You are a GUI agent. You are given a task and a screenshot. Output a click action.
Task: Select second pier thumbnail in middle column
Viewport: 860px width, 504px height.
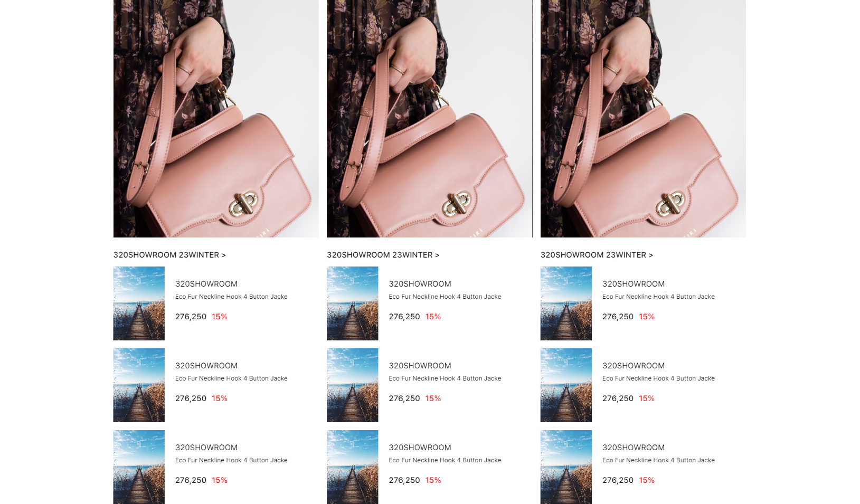tap(353, 385)
